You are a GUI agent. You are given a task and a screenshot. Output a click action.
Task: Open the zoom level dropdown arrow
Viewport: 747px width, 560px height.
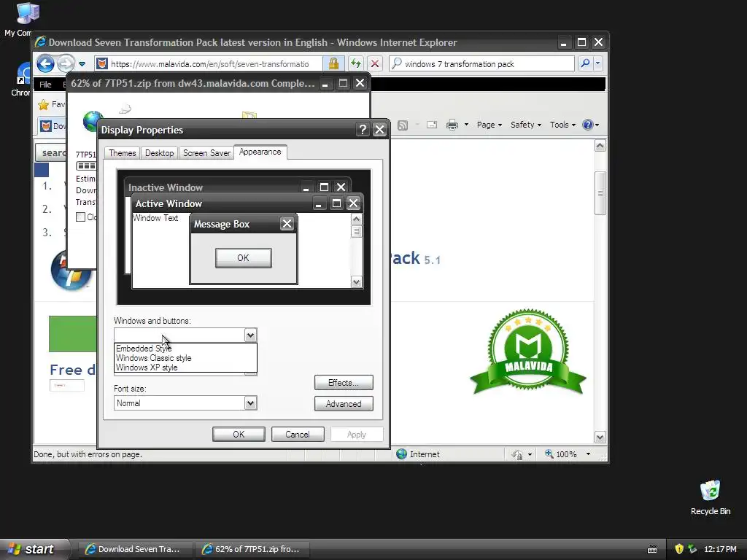[589, 454]
